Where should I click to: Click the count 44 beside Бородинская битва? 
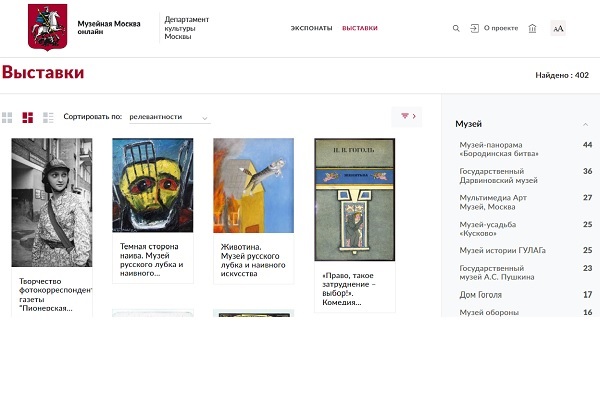coord(587,145)
